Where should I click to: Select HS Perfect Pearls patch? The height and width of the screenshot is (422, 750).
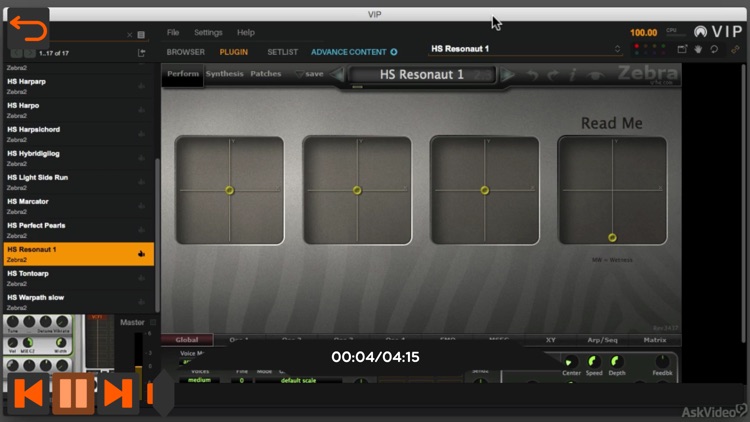pyautogui.click(x=78, y=230)
